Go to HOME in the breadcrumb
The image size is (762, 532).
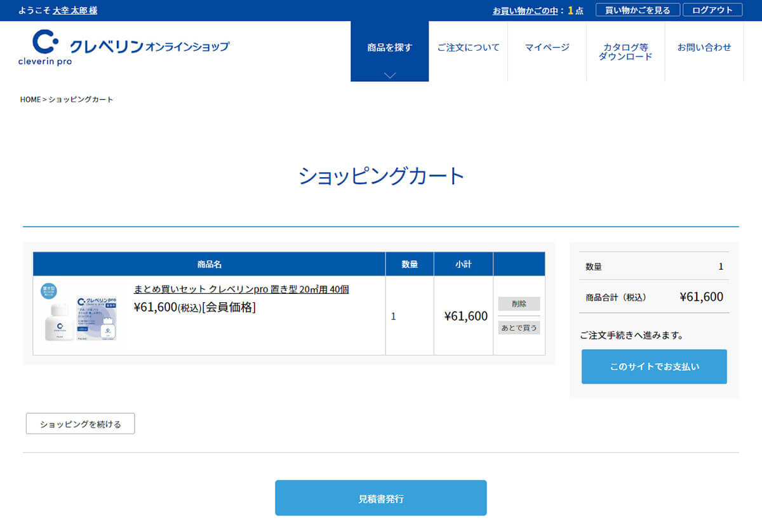point(30,100)
